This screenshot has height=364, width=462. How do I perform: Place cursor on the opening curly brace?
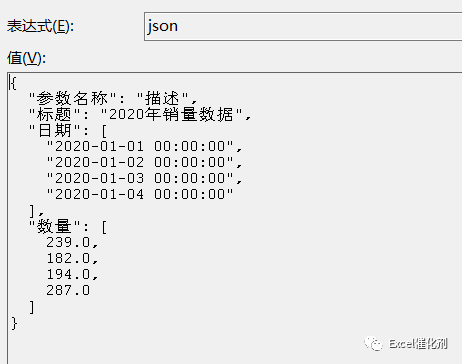13,83
